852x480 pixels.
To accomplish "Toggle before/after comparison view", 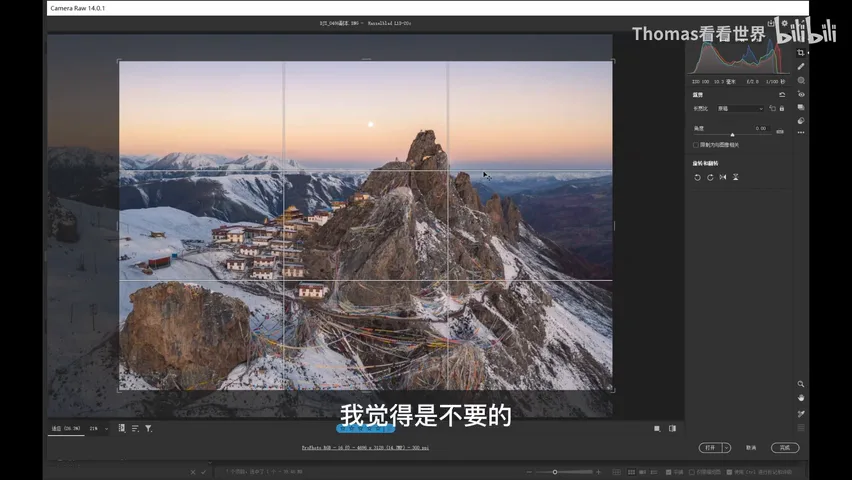I will 672,428.
